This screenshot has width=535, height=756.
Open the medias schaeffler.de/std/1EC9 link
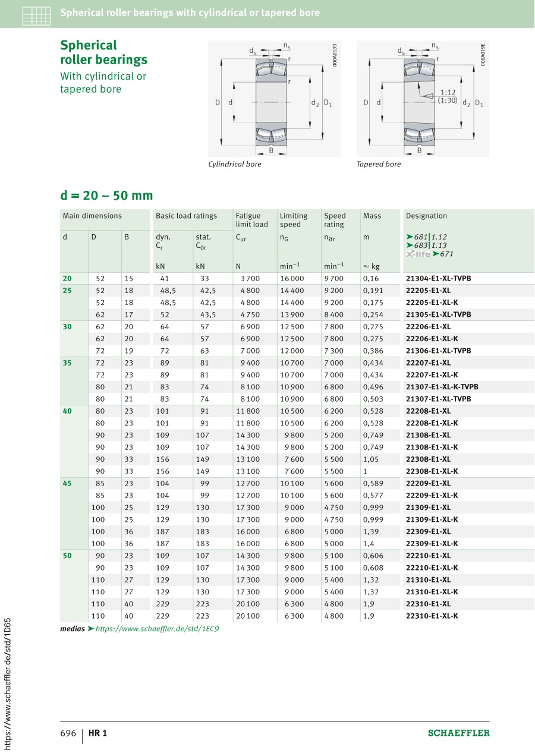(x=157, y=628)
